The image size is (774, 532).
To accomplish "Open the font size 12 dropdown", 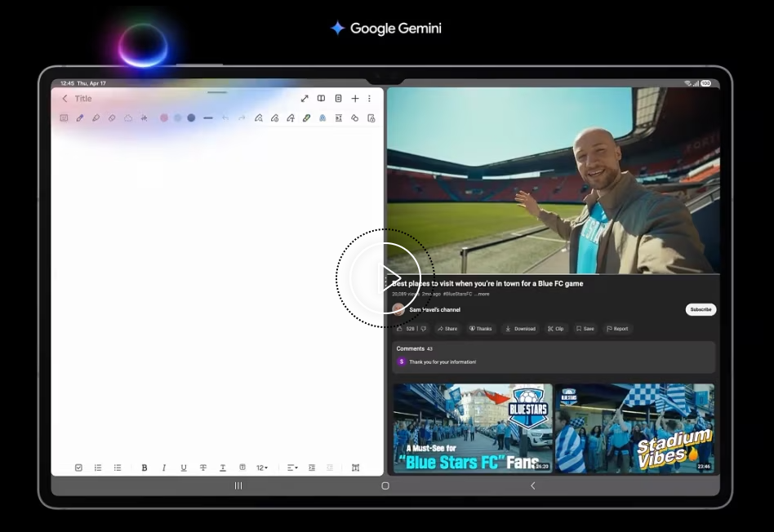I will tap(262, 468).
